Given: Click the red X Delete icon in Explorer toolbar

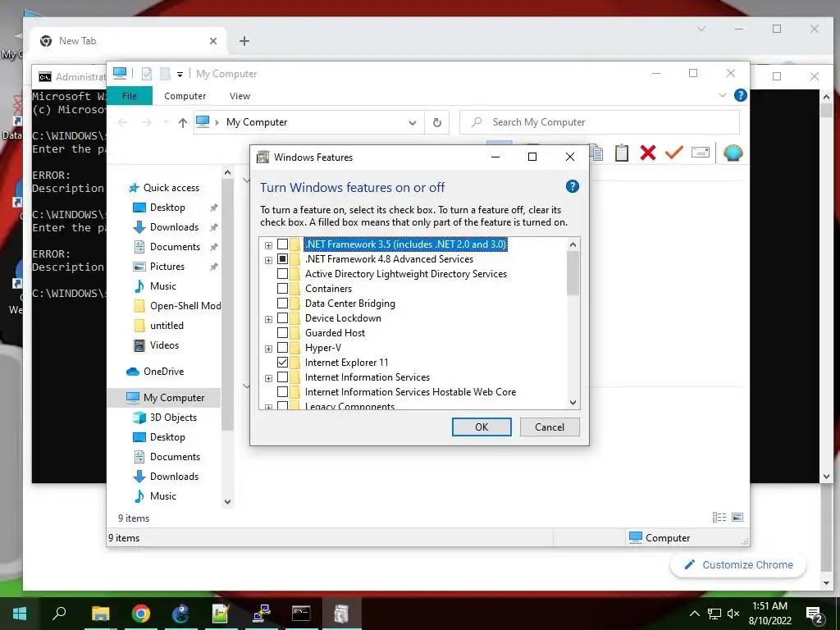Looking at the screenshot, I should point(648,153).
